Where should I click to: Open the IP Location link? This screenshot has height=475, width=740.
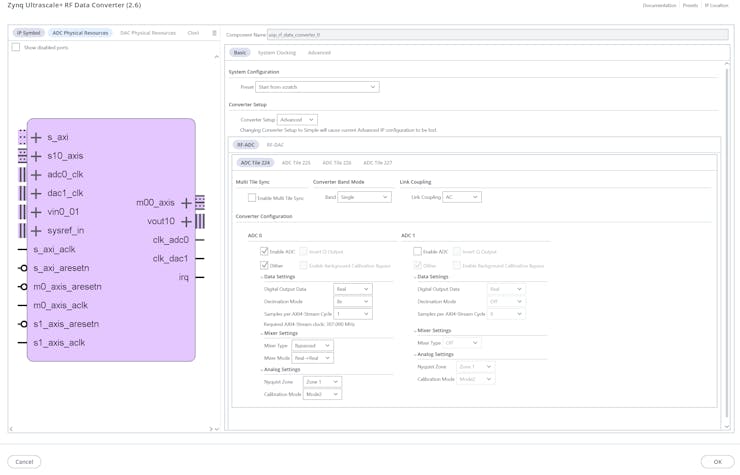pos(716,5)
